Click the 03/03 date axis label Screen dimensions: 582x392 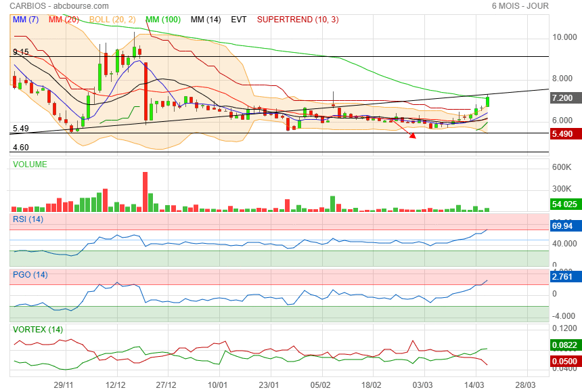coord(423,385)
